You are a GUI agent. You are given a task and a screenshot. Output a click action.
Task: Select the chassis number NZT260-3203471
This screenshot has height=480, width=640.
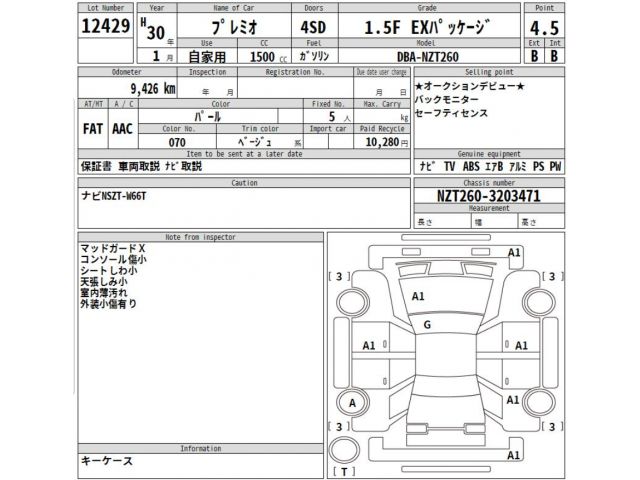pos(475,196)
